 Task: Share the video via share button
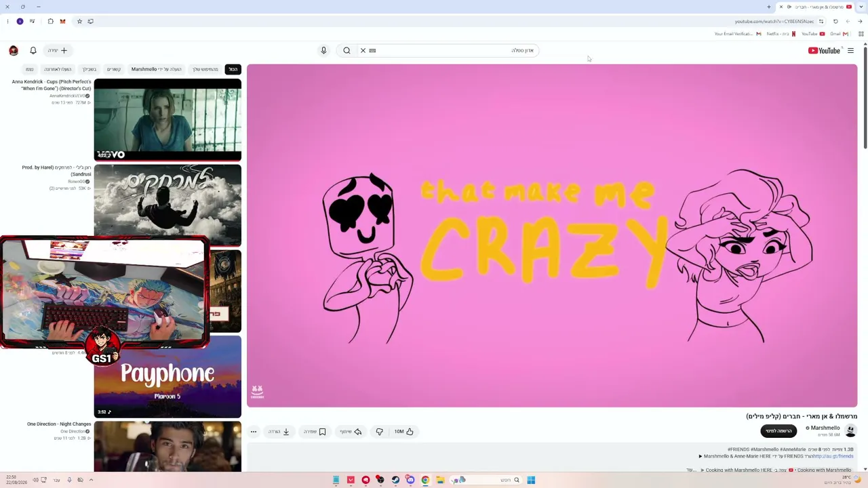(351, 432)
